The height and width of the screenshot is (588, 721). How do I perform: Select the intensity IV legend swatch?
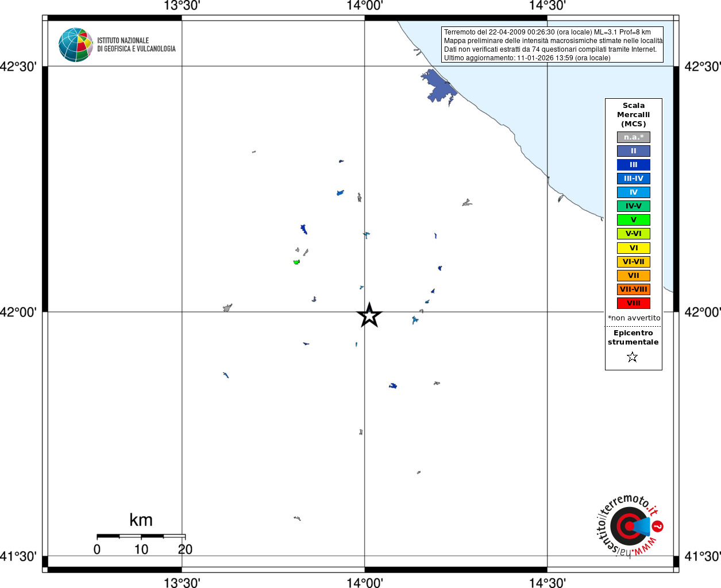click(634, 192)
